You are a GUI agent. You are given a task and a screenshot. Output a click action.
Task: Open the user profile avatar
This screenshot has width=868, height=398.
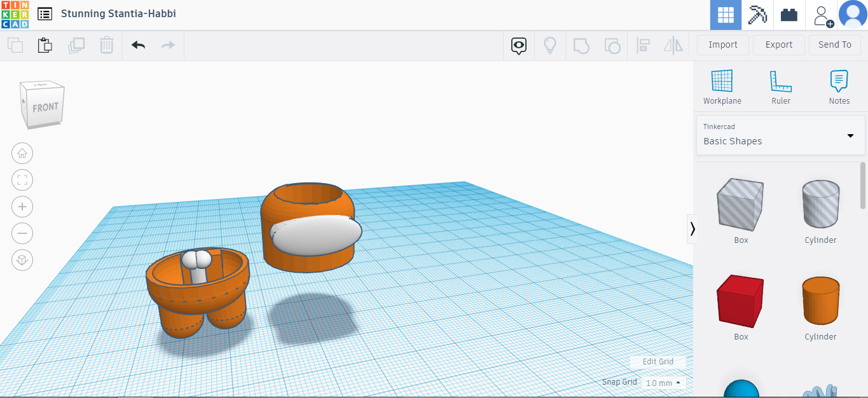point(853,15)
